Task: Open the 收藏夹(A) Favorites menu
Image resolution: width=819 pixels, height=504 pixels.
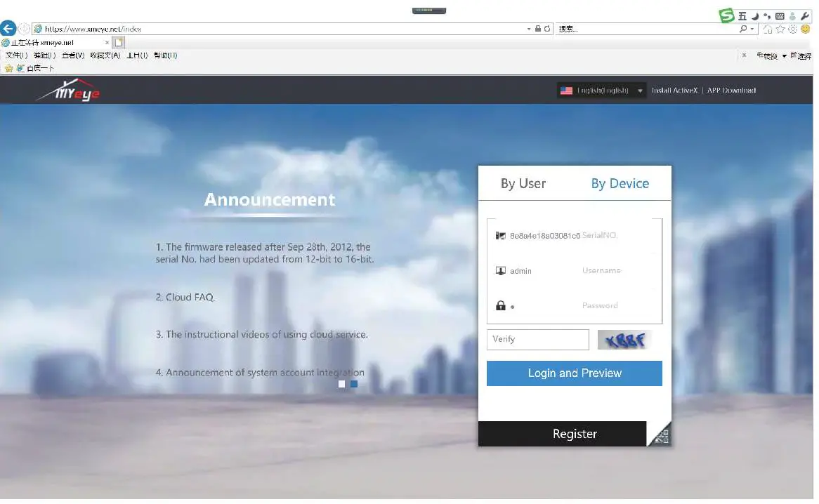Action: pos(105,55)
